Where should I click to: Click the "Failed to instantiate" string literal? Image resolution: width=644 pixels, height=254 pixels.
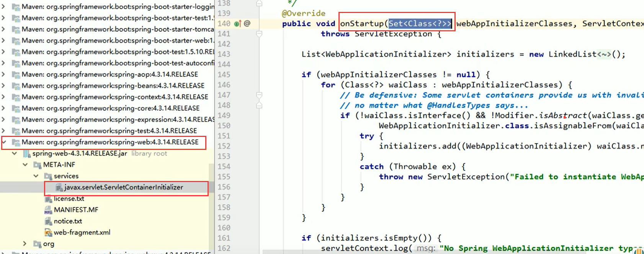click(x=577, y=177)
